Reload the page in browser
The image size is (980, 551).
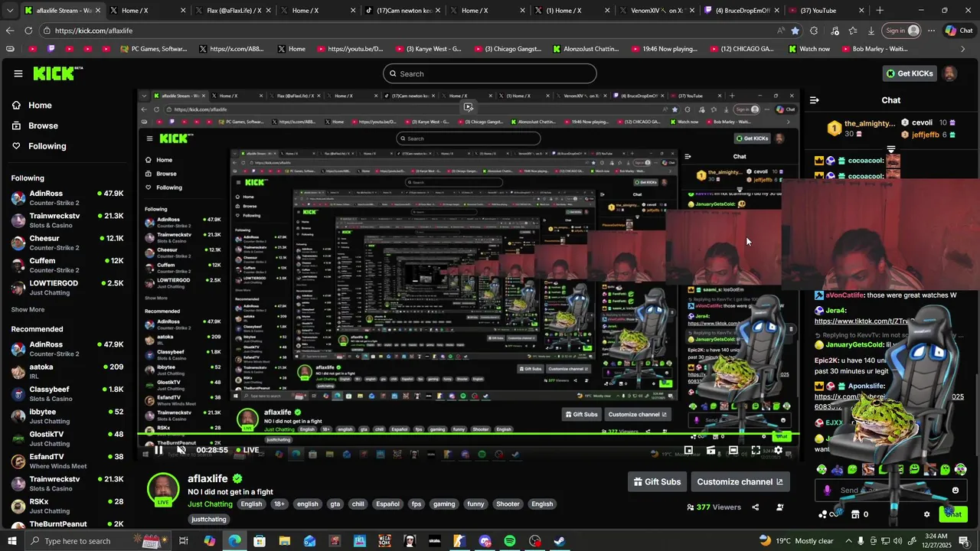(28, 31)
